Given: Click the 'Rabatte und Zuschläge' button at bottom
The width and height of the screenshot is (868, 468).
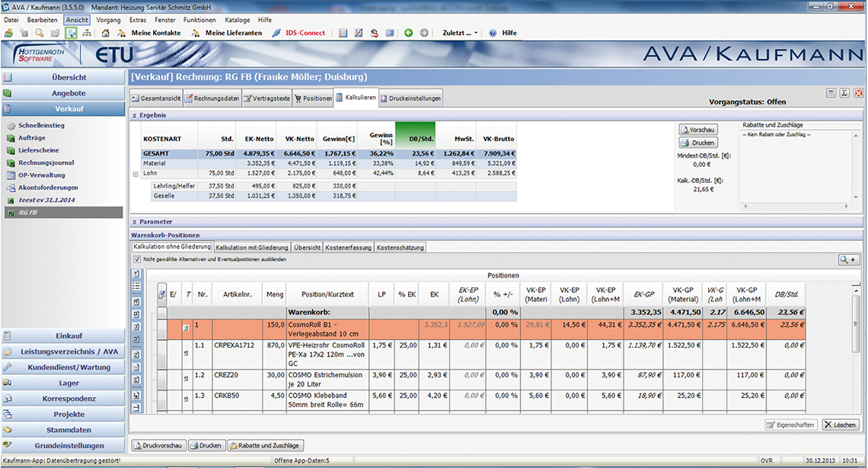Looking at the screenshot, I should tap(265, 445).
